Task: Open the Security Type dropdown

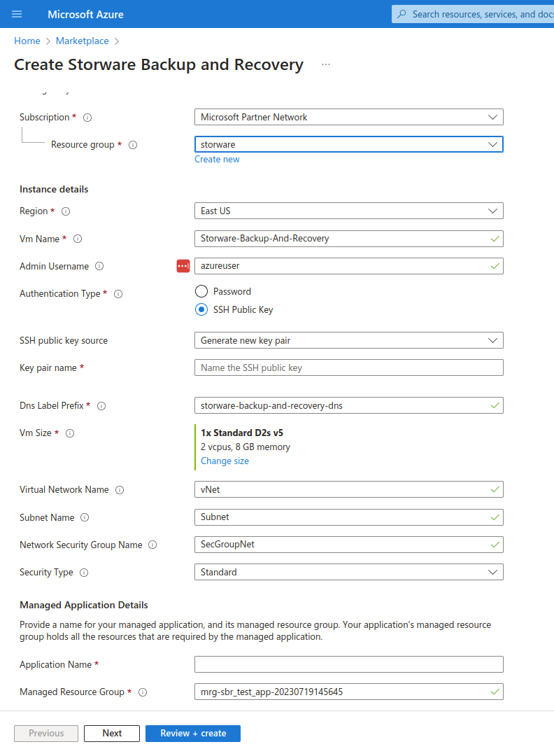Action: pos(348,572)
